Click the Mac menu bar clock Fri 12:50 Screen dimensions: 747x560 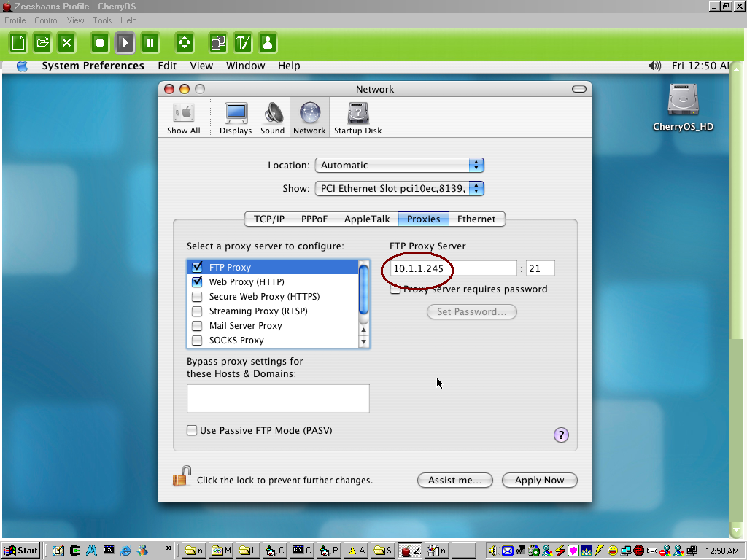pyautogui.click(x=700, y=66)
